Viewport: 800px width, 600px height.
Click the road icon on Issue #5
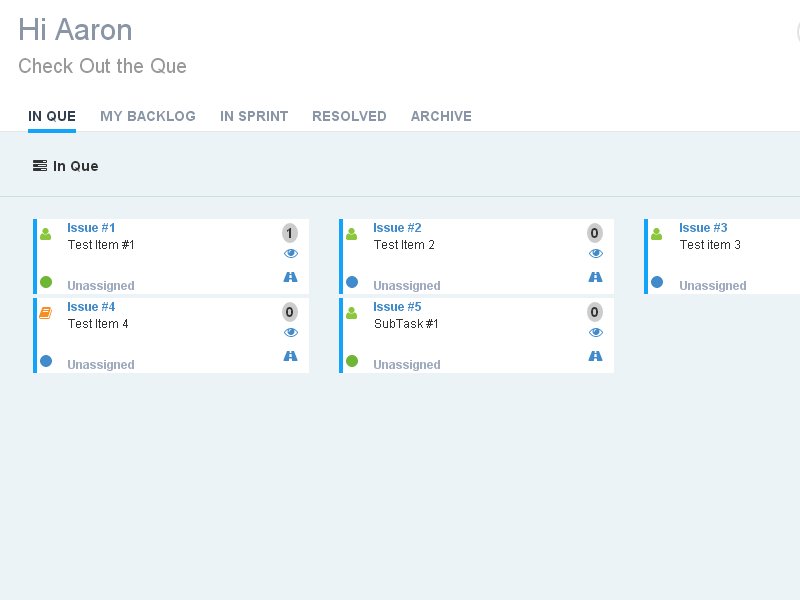click(595, 356)
